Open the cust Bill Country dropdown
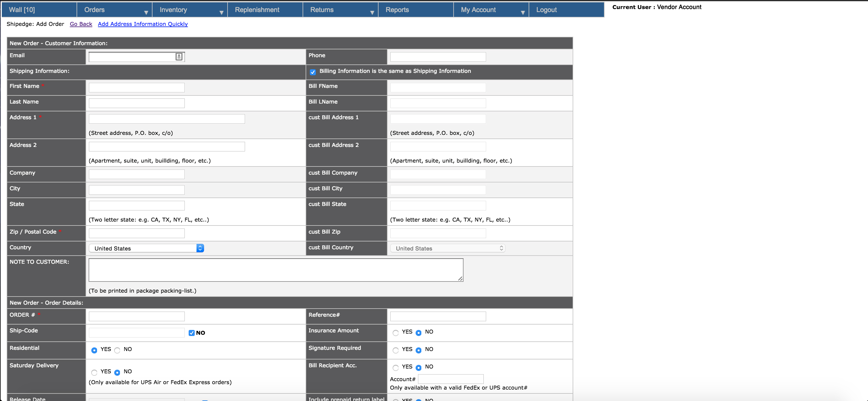The width and height of the screenshot is (868, 401). click(x=448, y=248)
